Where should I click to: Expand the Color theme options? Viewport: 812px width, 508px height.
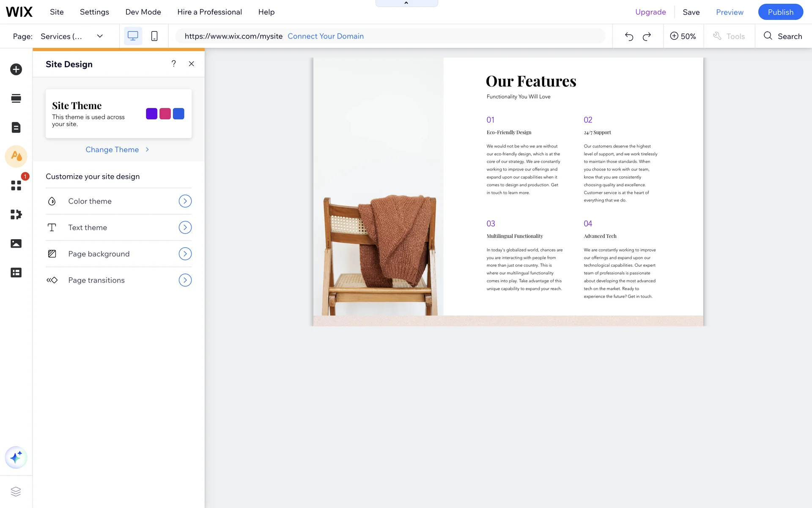click(185, 201)
